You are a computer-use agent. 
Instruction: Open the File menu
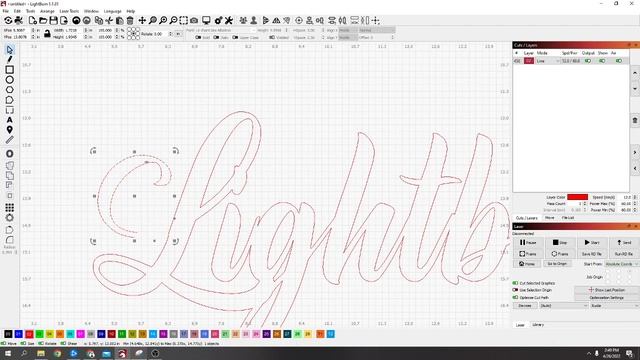click(5, 11)
